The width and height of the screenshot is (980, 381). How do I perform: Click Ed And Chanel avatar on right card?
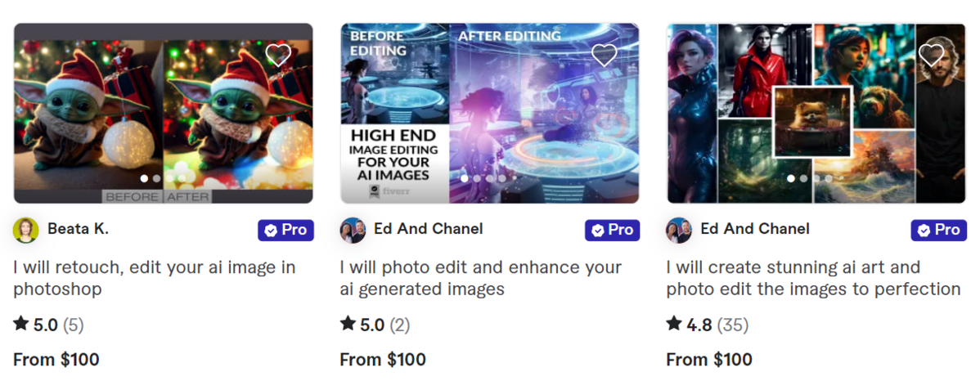tap(679, 231)
